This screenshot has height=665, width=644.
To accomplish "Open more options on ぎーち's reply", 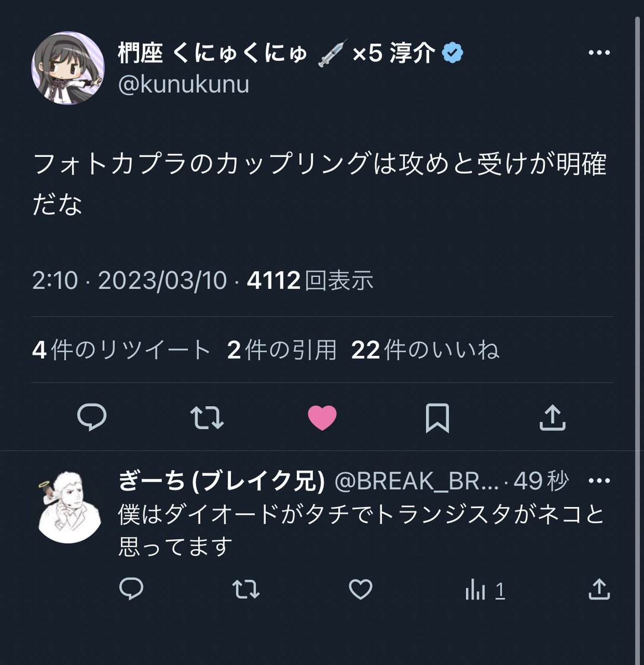I will [599, 481].
